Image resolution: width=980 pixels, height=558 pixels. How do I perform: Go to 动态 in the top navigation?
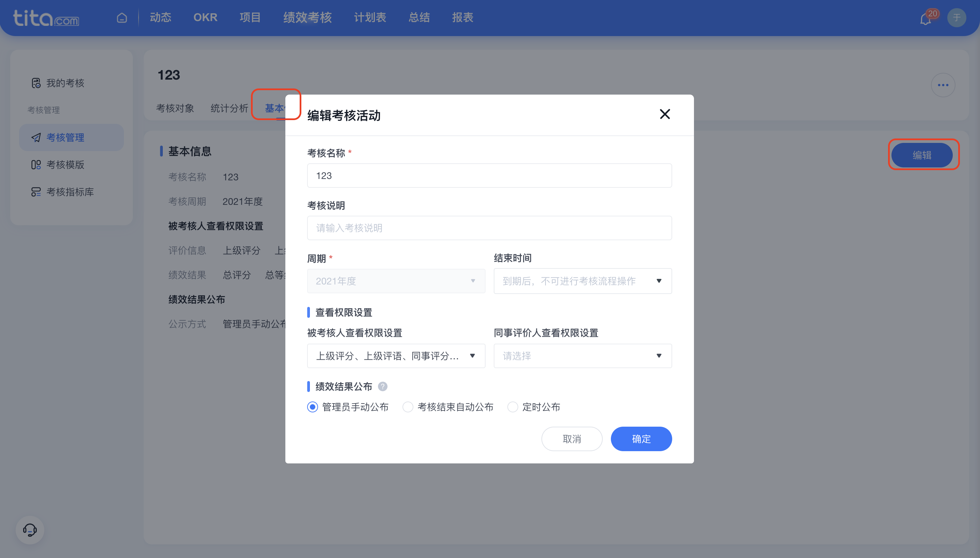[160, 18]
